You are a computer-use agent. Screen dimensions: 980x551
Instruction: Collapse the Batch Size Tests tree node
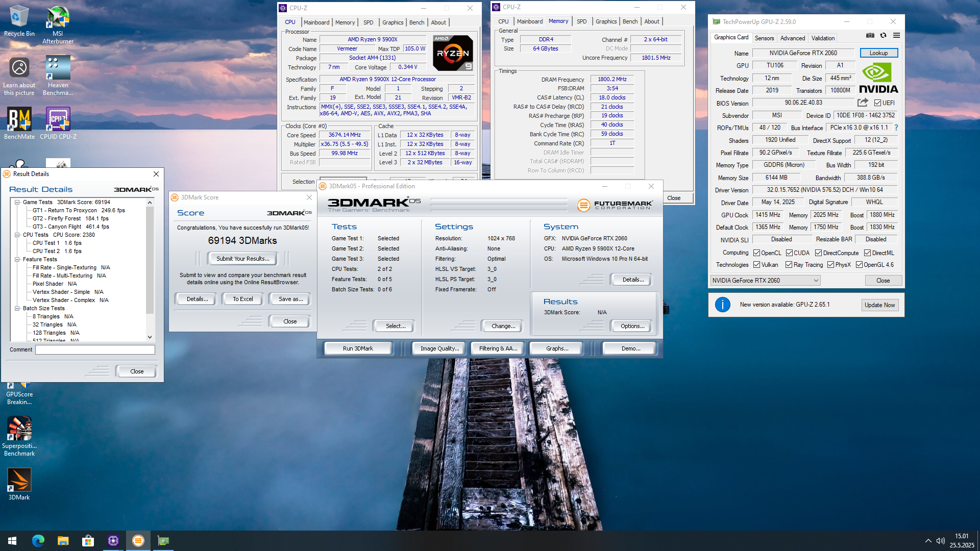[17, 308]
